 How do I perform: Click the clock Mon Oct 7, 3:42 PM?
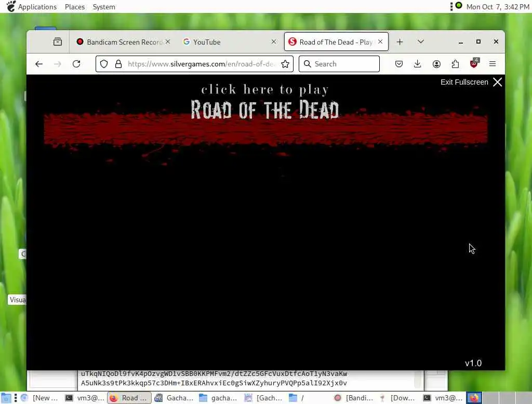(x=498, y=7)
